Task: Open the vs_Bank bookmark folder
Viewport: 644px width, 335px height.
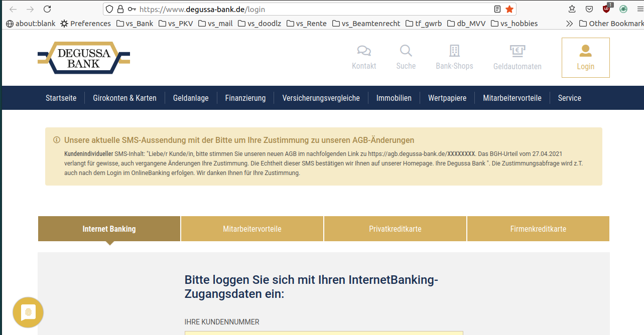Action: [x=135, y=24]
